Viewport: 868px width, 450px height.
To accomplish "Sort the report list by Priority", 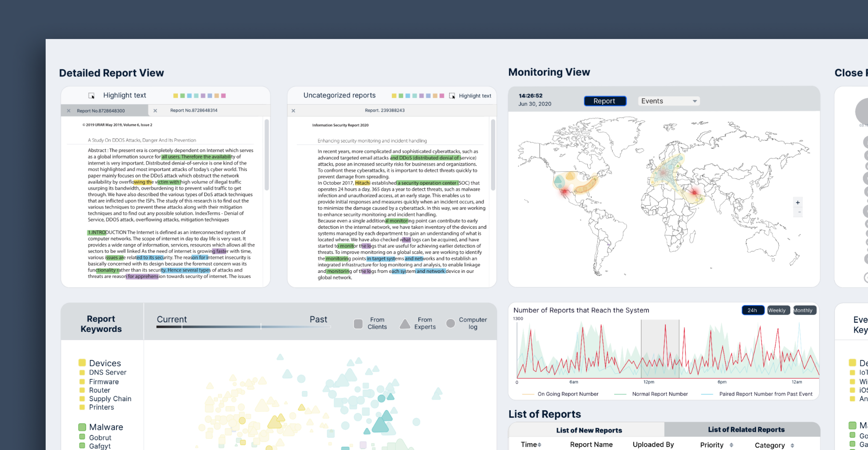I will 731,445.
